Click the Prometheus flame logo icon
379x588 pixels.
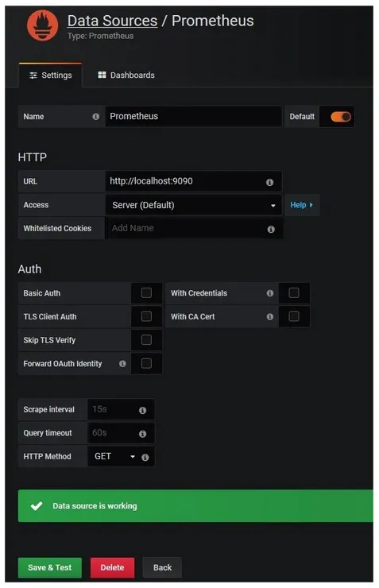(42, 25)
